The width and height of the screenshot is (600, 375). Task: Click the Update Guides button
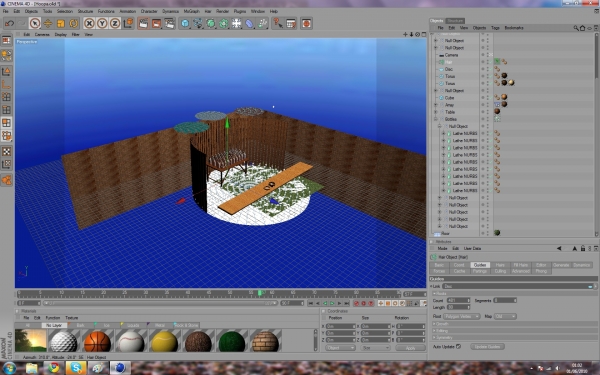click(x=488, y=347)
